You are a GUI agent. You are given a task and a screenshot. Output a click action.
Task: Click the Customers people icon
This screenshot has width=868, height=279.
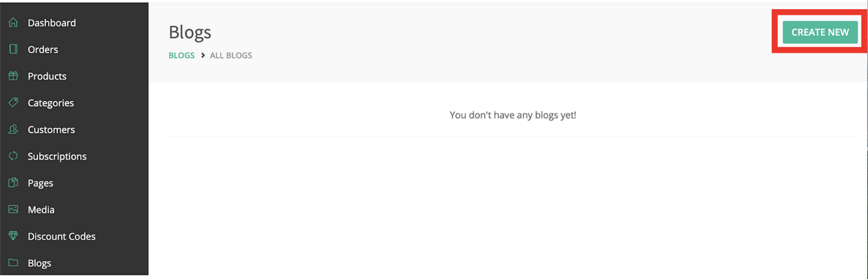pyautogui.click(x=13, y=129)
